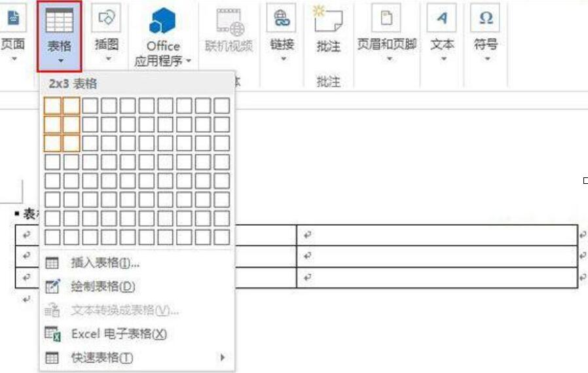The width and height of the screenshot is (588, 373).
Task: Select the top-left table grid cell
Action: (x=52, y=106)
